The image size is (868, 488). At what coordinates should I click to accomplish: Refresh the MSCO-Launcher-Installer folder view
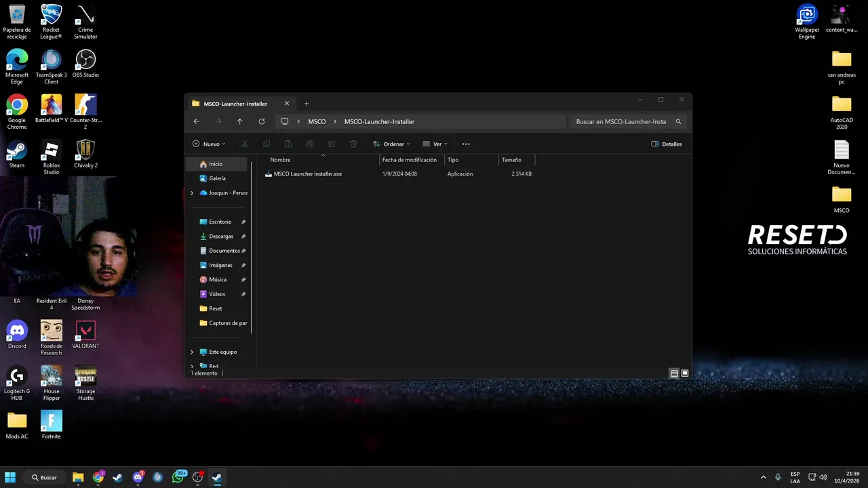click(x=262, y=122)
